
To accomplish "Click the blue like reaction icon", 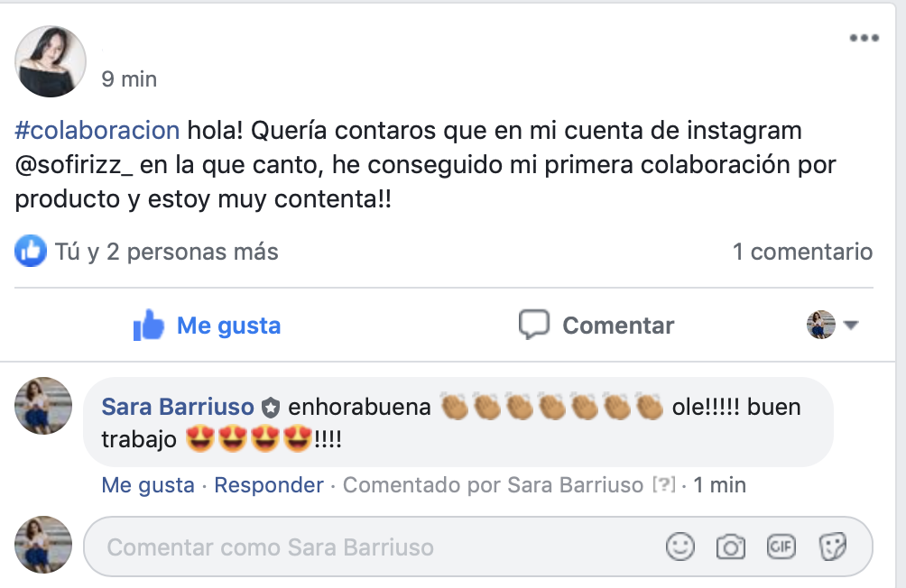I will (x=31, y=251).
